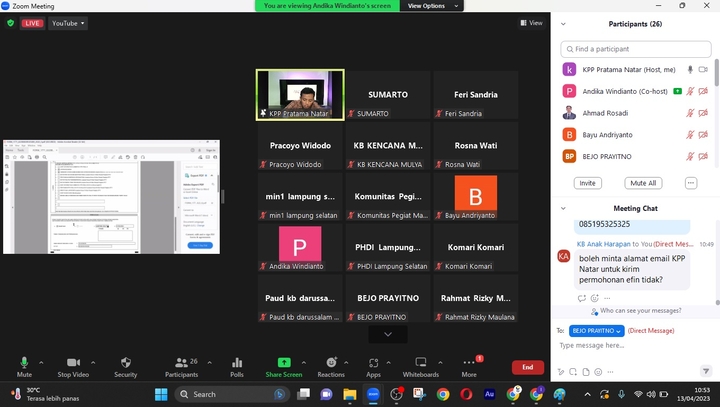This screenshot has height=407, width=720.
Task: Click the Mute All button
Action: pos(642,183)
